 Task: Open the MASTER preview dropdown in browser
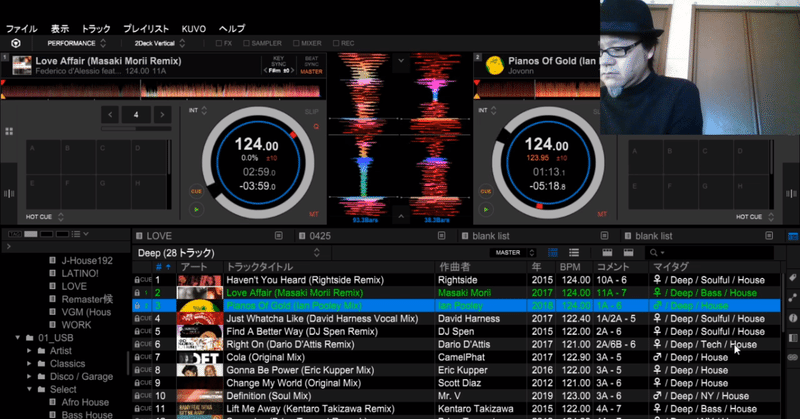pos(513,253)
